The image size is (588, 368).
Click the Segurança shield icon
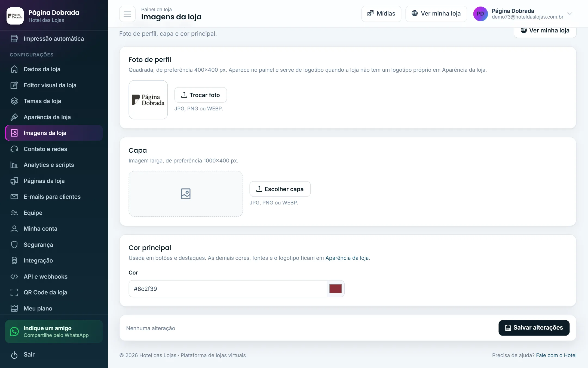(14, 245)
